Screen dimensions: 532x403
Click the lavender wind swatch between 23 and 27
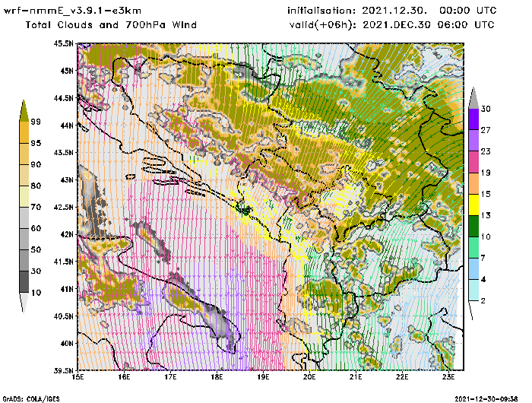tap(473, 140)
